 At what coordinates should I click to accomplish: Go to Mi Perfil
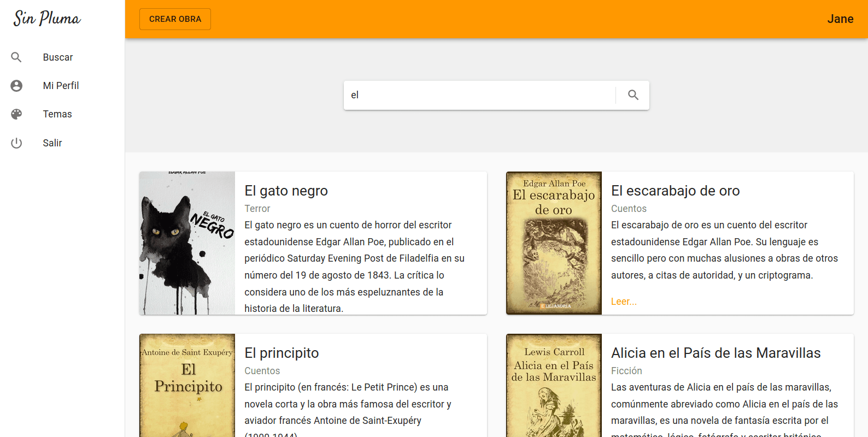62,86
